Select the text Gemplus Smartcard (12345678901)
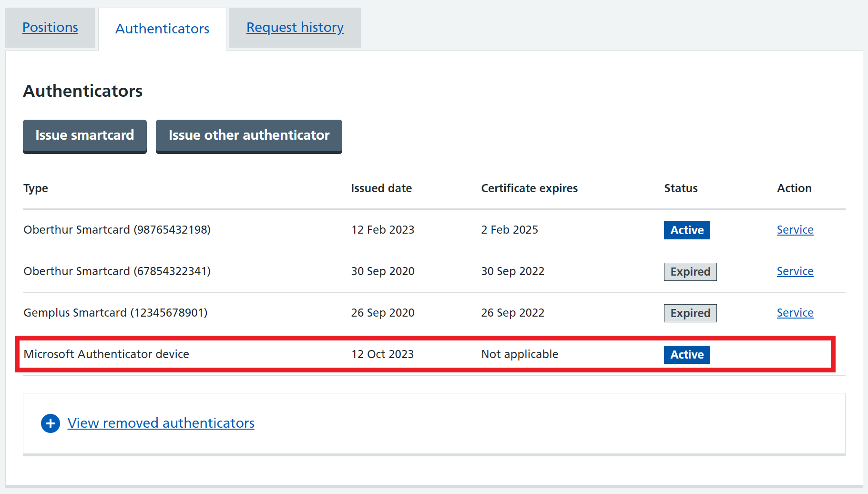 tap(115, 313)
